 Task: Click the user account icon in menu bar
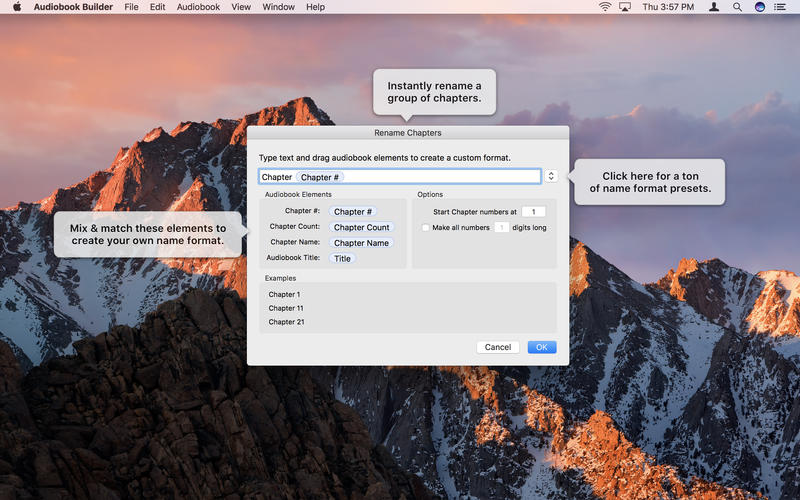tap(714, 7)
